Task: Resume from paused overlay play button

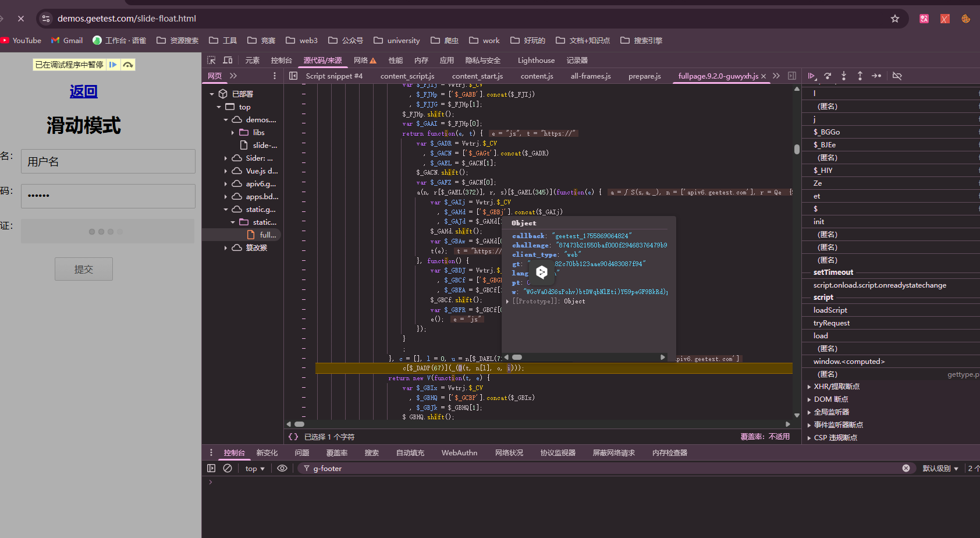Action: (x=113, y=65)
